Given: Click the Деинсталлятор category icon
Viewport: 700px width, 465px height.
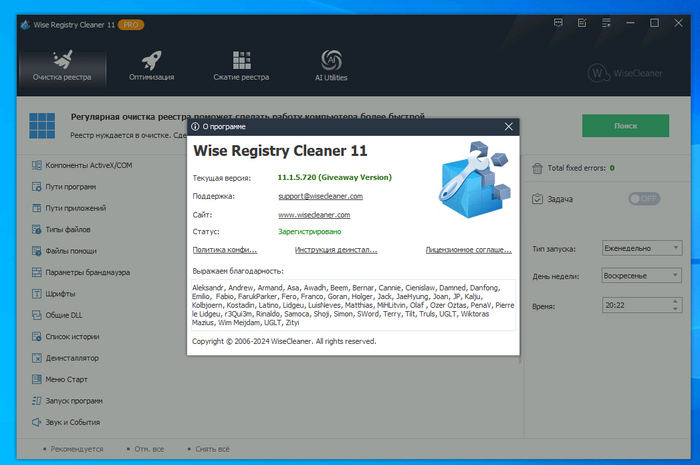Looking at the screenshot, I should (36, 358).
